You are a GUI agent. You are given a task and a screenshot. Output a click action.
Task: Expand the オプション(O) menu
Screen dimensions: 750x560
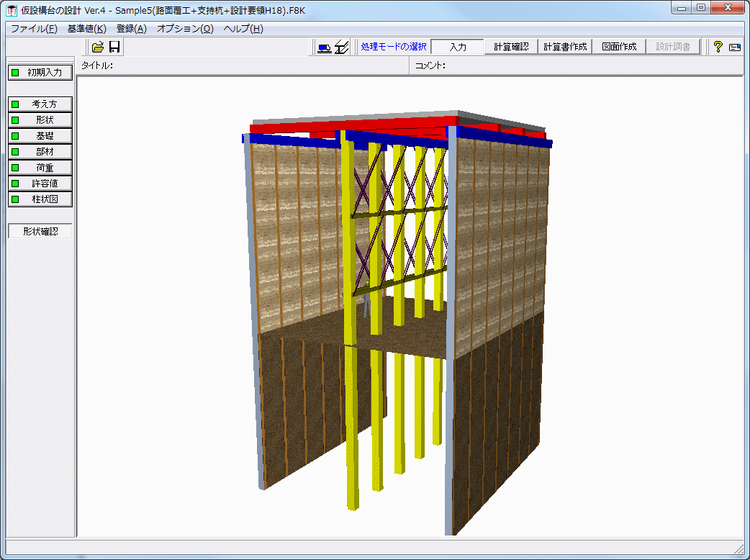pyautogui.click(x=185, y=29)
